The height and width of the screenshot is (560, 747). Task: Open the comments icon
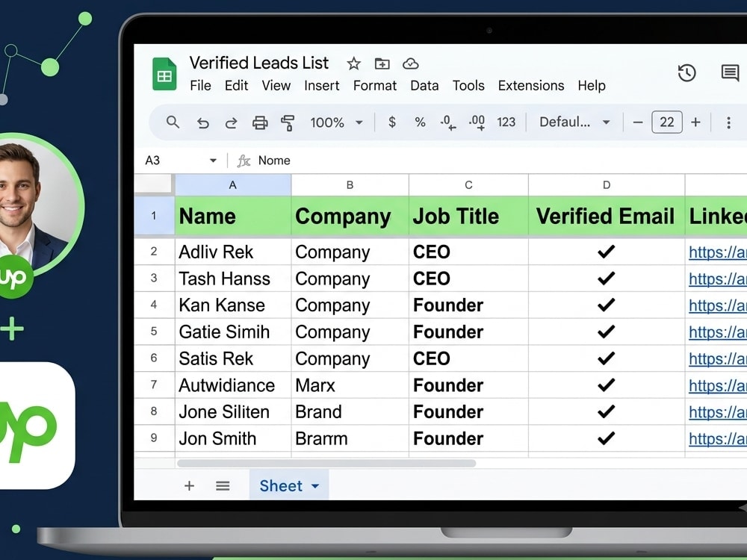730,73
